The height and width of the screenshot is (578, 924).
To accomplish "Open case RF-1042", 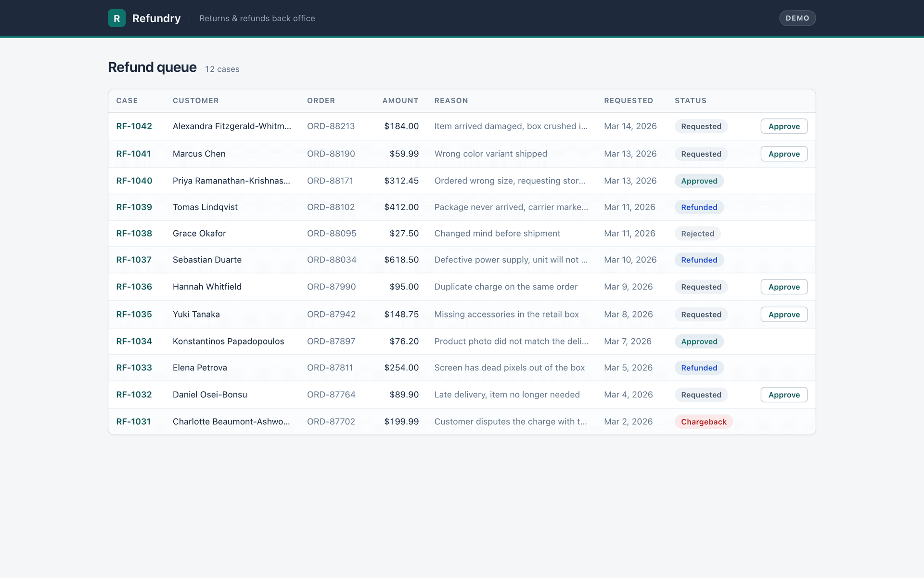I will (x=134, y=126).
